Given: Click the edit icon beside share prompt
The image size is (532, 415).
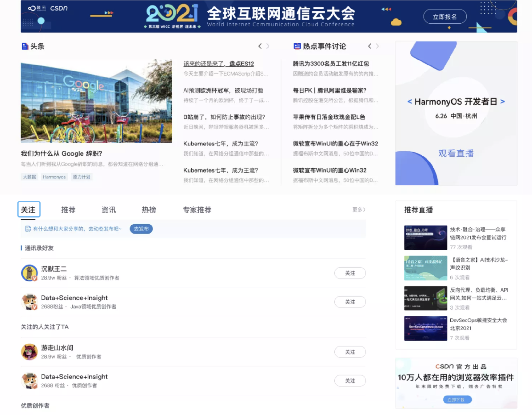Looking at the screenshot, I should coord(28,229).
